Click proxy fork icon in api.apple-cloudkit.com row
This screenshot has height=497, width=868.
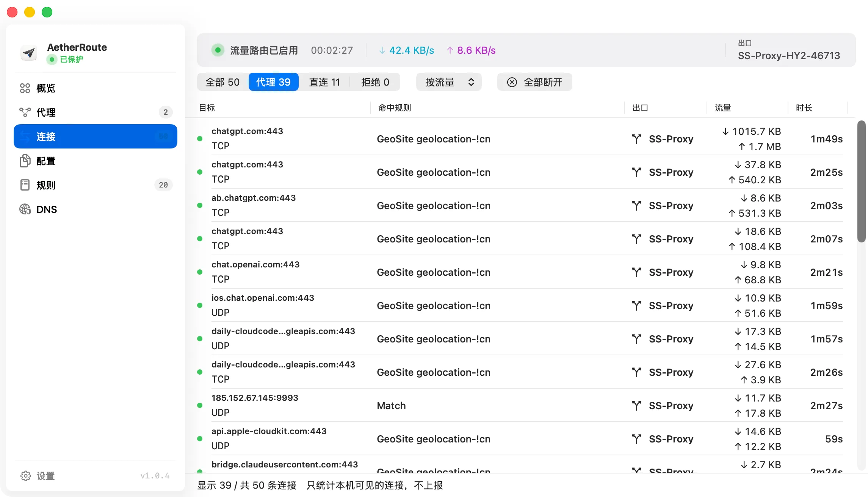[x=637, y=439]
